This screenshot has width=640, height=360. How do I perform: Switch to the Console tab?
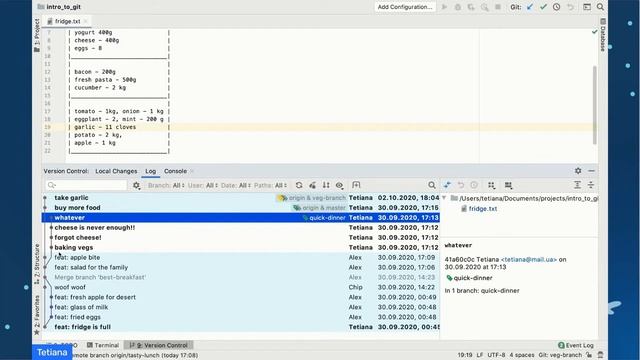pos(175,171)
